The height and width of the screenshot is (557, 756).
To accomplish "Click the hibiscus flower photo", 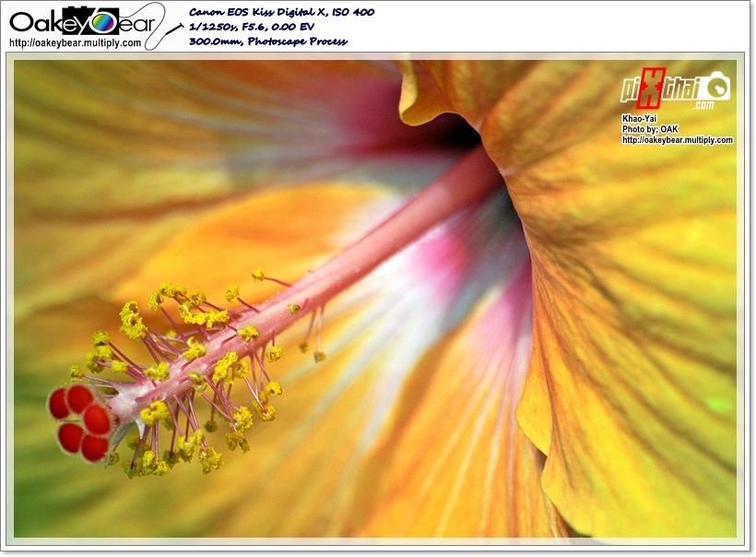I will (375, 299).
